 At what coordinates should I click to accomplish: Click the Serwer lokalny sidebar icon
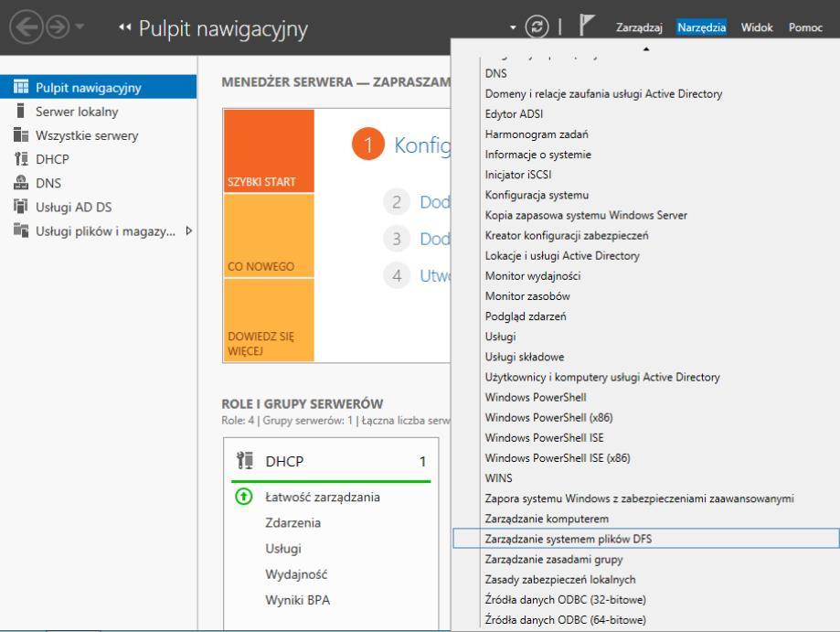(x=20, y=111)
